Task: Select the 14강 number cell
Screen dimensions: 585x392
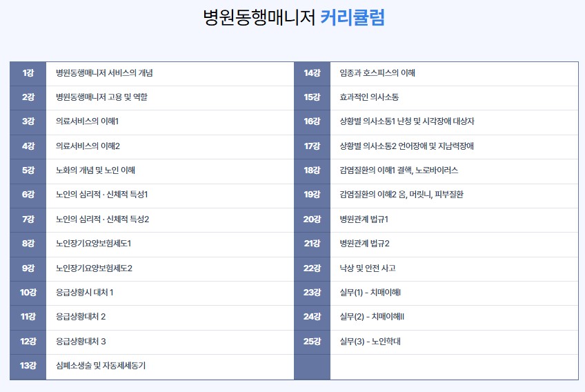Action: (x=312, y=74)
